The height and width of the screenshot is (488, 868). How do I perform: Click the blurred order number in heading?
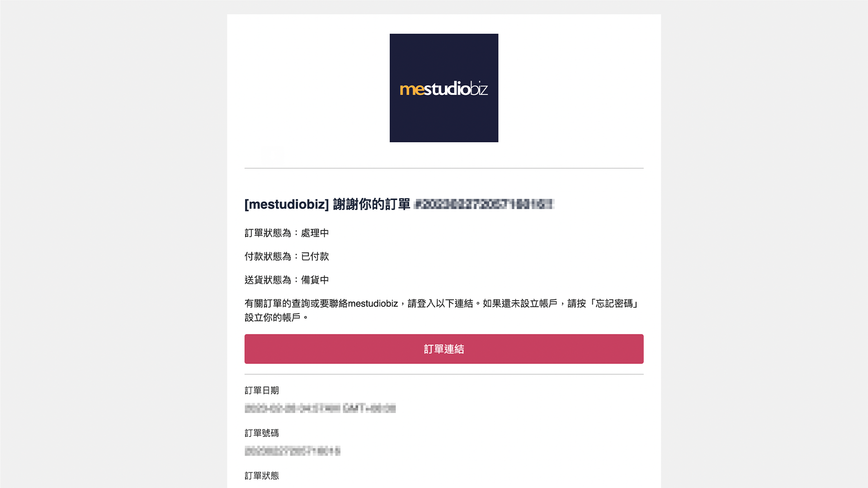coord(484,204)
